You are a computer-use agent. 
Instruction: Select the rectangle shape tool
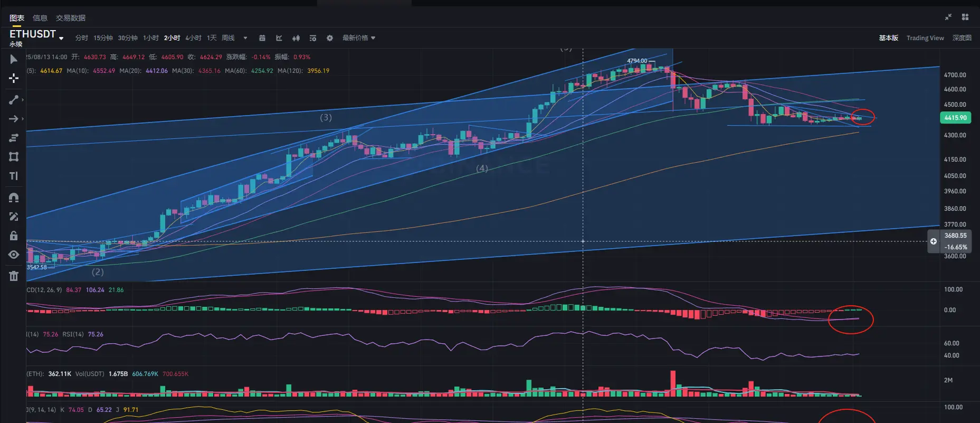click(x=14, y=157)
